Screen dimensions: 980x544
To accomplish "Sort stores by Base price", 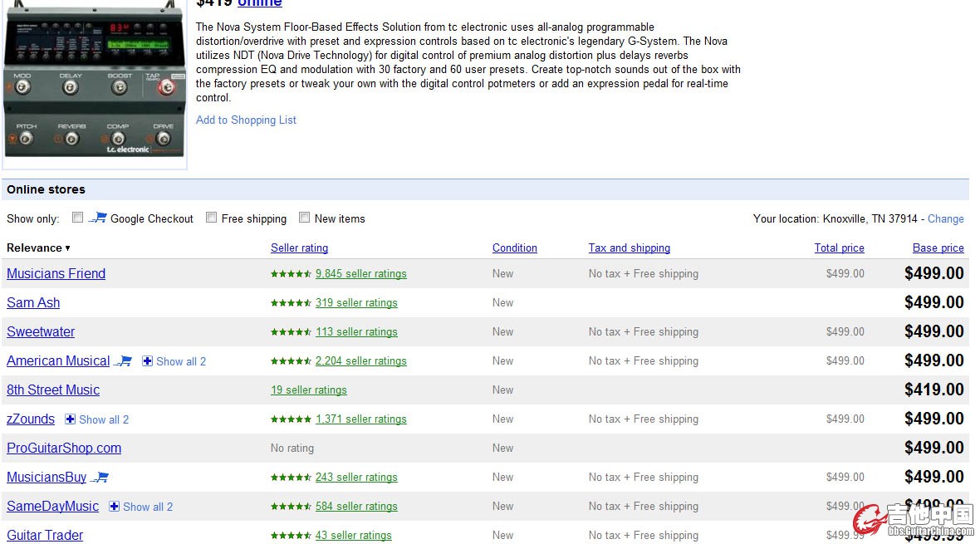I will click(938, 247).
